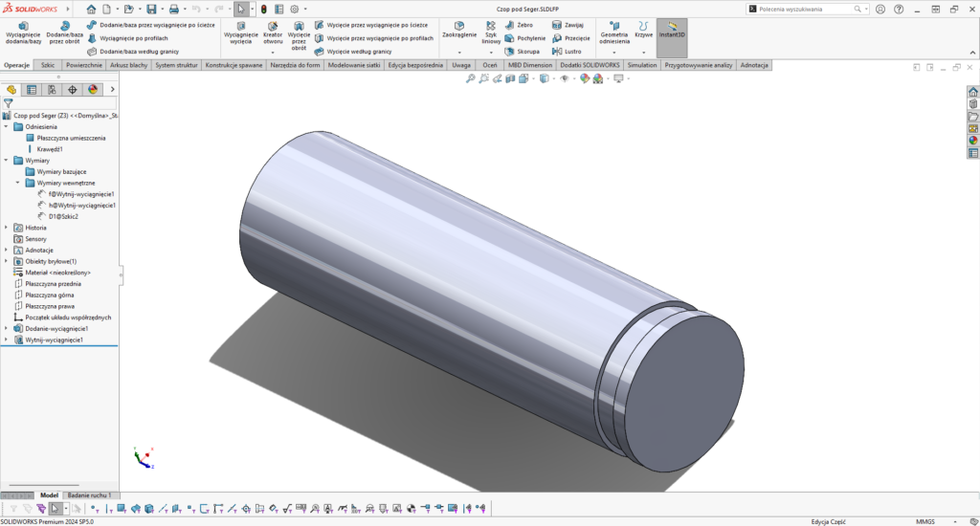
Task: Open the Geometria odniesienia tool
Action: click(x=614, y=33)
